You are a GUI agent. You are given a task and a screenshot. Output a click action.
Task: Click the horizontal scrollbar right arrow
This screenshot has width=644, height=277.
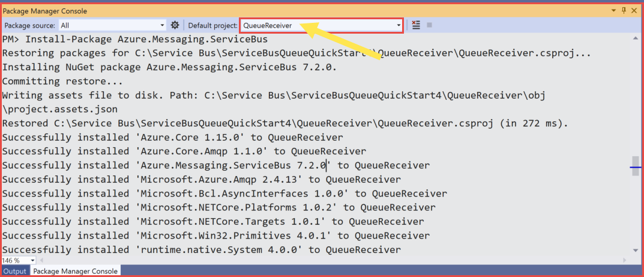(625, 260)
